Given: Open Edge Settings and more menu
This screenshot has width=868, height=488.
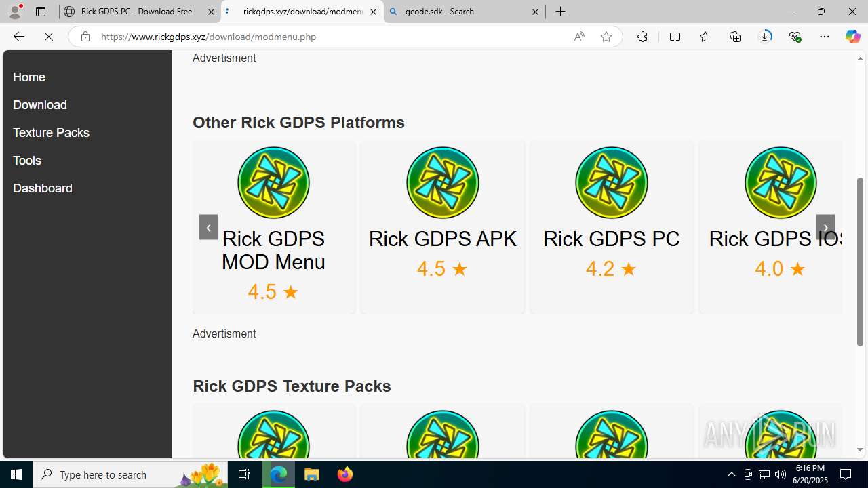Looking at the screenshot, I should pyautogui.click(x=825, y=37).
